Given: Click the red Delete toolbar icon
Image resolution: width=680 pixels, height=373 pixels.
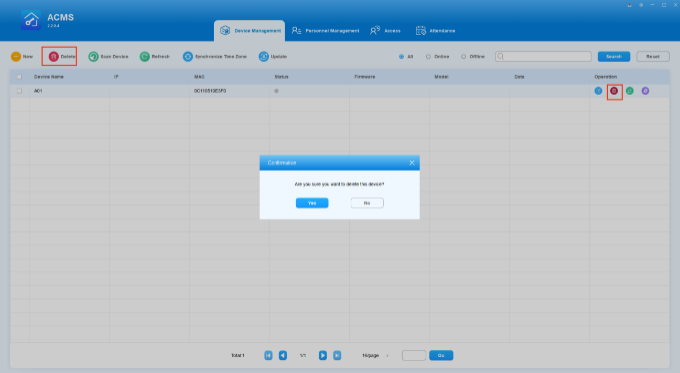Looking at the screenshot, I should pyautogui.click(x=53, y=57).
